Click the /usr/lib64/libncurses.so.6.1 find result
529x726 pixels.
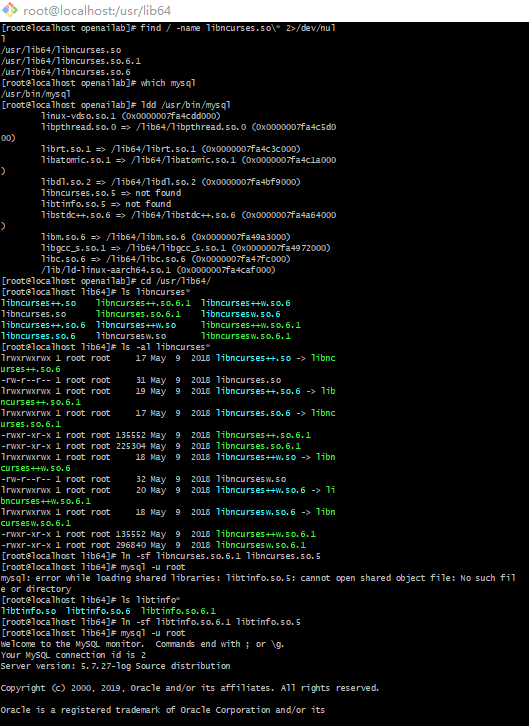coord(71,61)
